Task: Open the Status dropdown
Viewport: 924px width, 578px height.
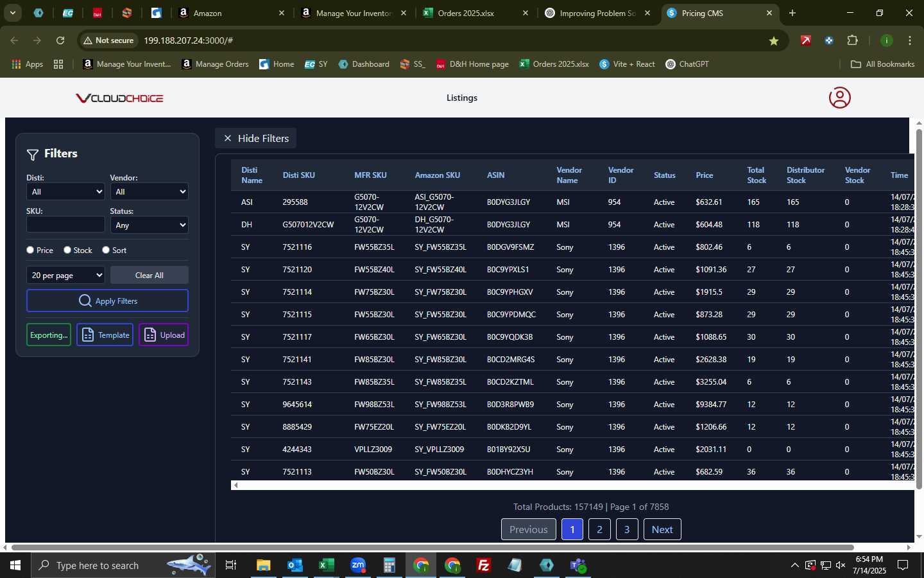Action: point(150,225)
